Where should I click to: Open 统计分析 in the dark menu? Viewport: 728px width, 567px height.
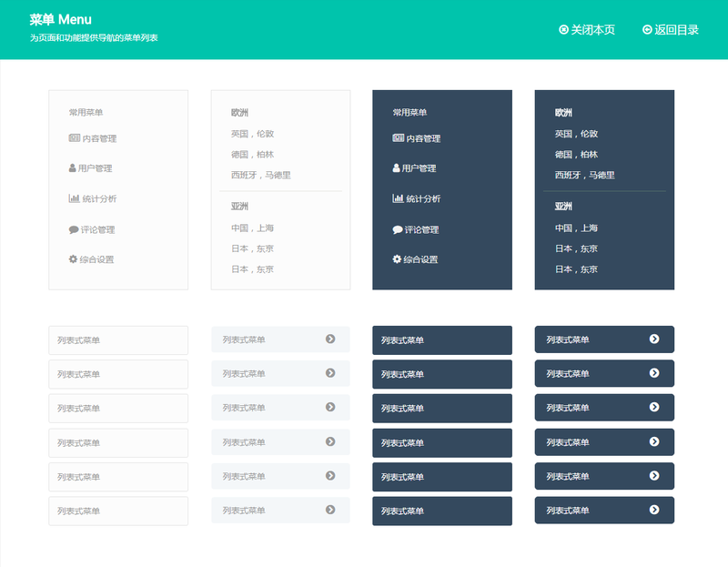[422, 198]
